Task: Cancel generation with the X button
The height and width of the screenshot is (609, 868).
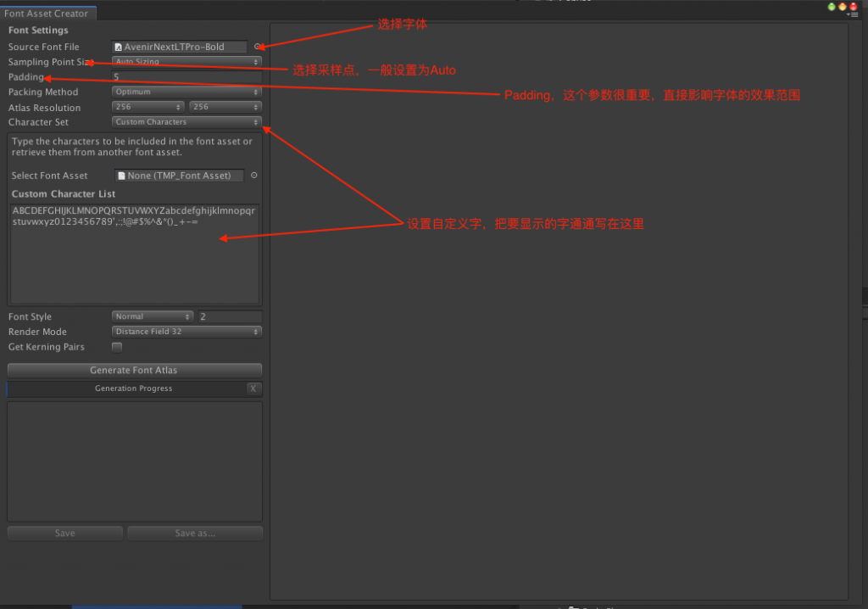Action: [253, 388]
